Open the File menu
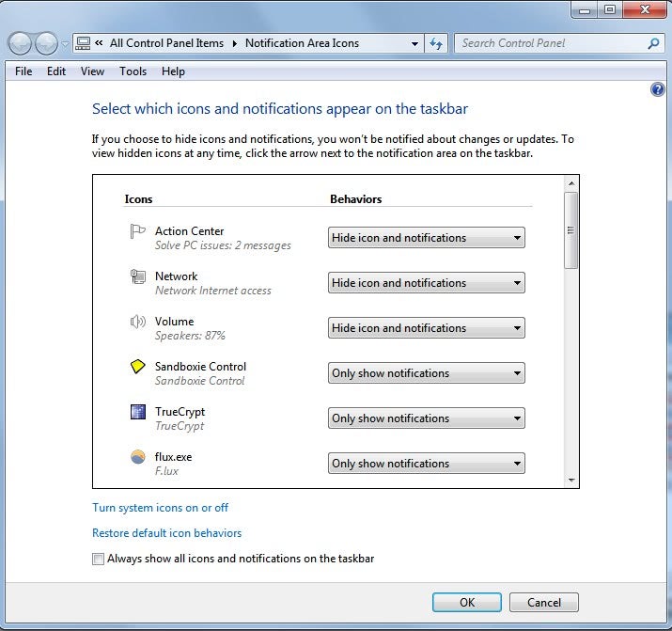Screen dimensions: 672x631 (x=23, y=71)
